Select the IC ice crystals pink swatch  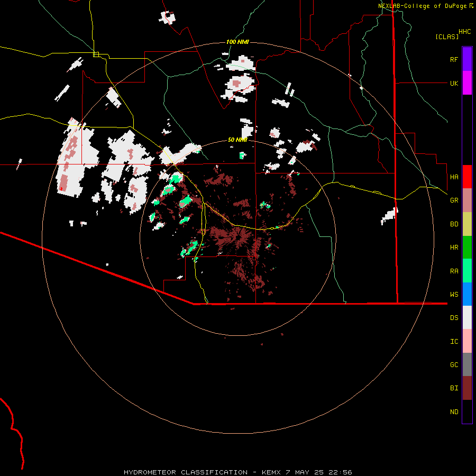click(x=467, y=341)
